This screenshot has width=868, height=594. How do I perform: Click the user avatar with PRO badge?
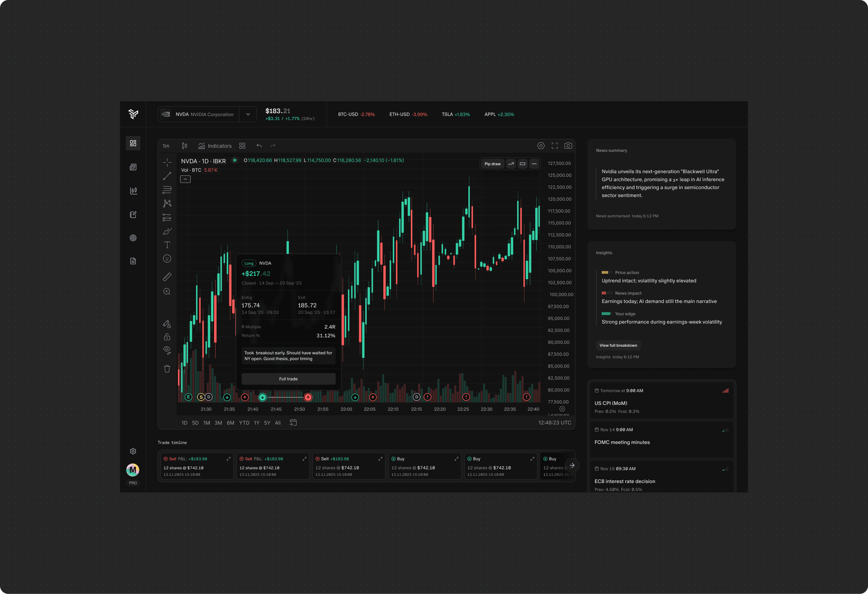[x=133, y=470]
